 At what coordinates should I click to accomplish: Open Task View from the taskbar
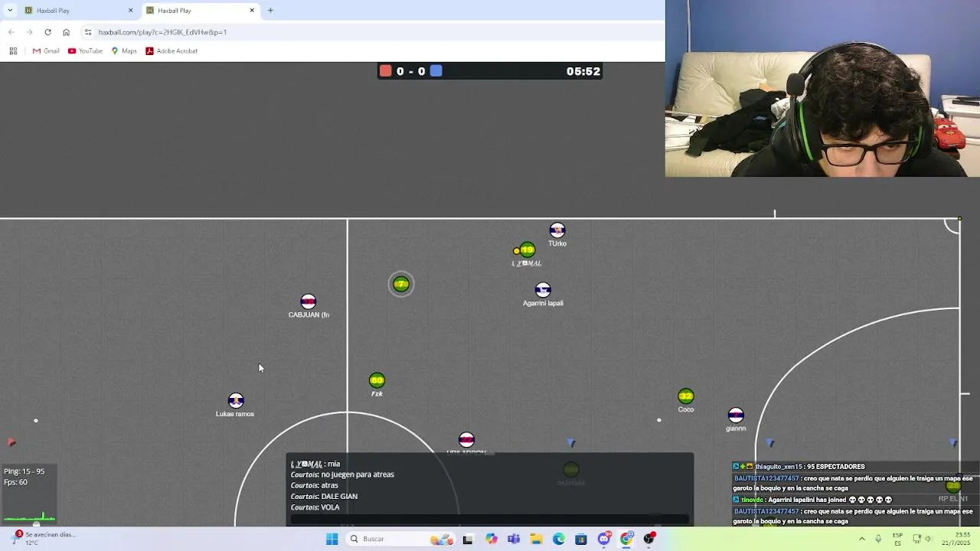468,539
